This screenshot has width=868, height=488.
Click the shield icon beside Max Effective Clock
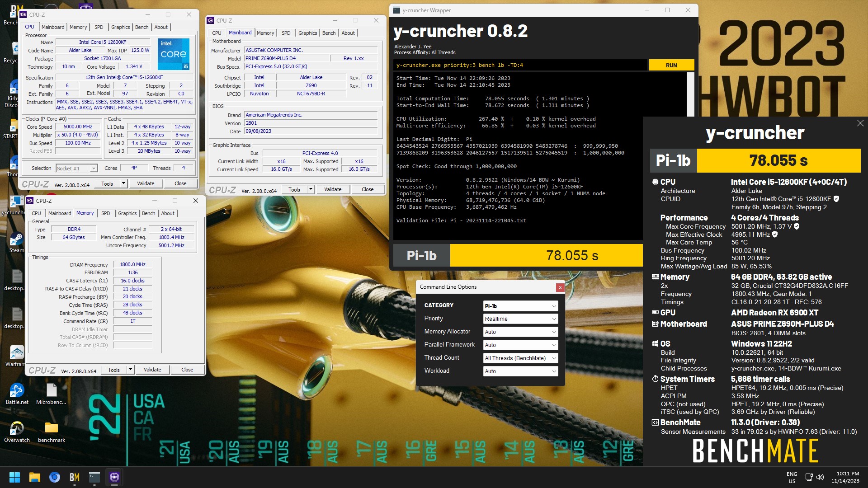(775, 235)
